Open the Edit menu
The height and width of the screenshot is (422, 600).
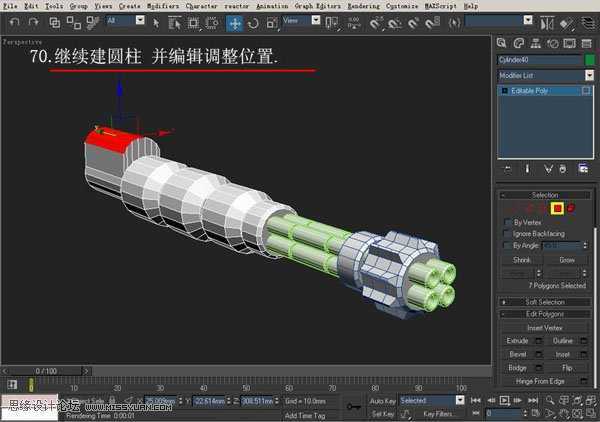pyautogui.click(x=31, y=6)
